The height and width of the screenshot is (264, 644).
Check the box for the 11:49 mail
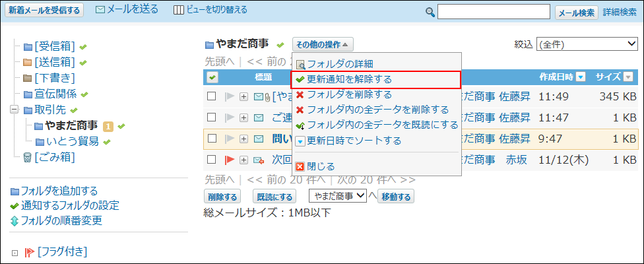pyautogui.click(x=212, y=97)
